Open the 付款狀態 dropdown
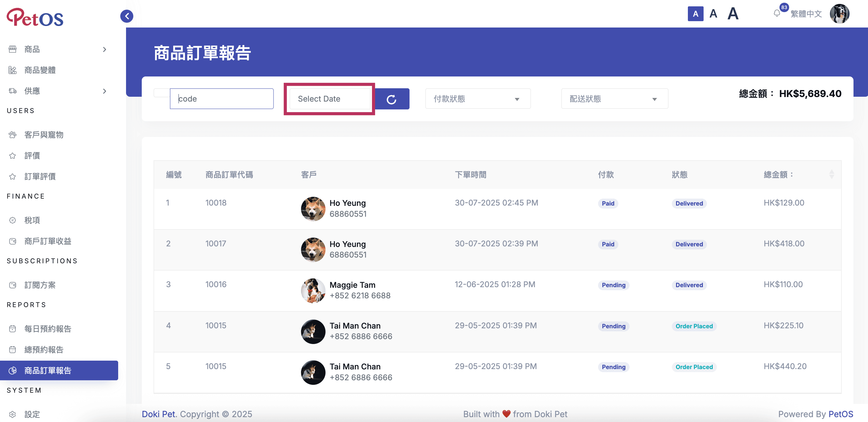Viewport: 868px width, 422px height. point(478,99)
